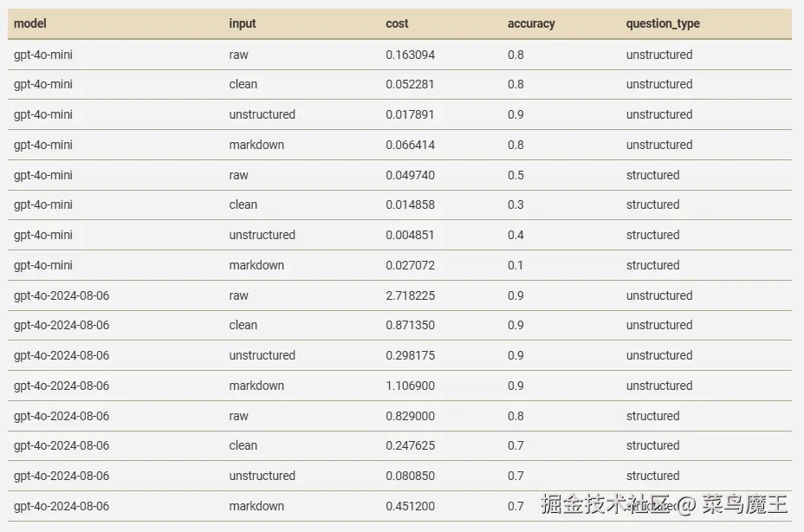This screenshot has width=804, height=532.
Task: Click 'gpt-4o-mini' in the 0.066414 cost row
Action: 43,145
